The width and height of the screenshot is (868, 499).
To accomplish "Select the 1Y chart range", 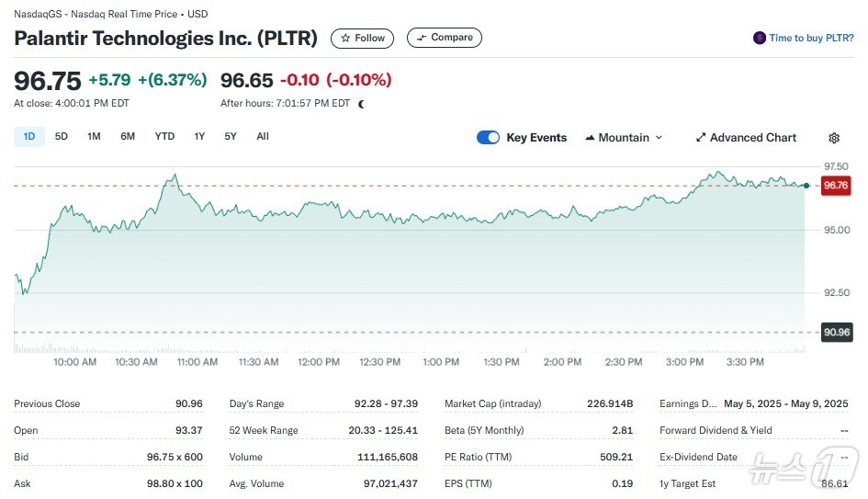I will pyautogui.click(x=199, y=137).
